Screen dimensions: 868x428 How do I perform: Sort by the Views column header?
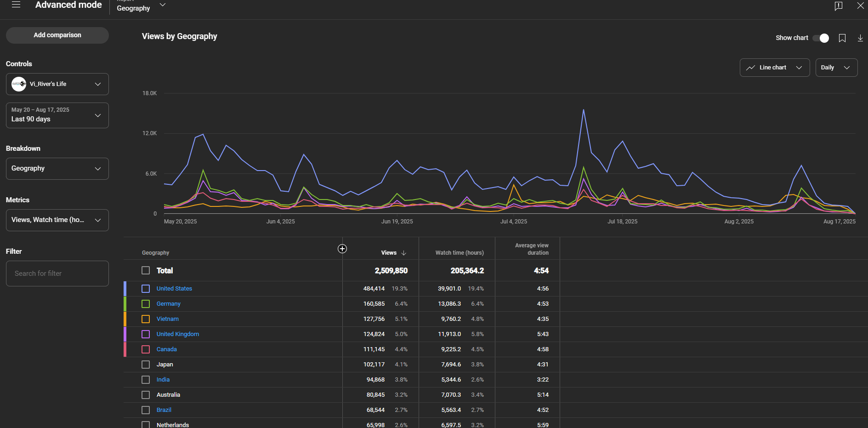(x=389, y=253)
